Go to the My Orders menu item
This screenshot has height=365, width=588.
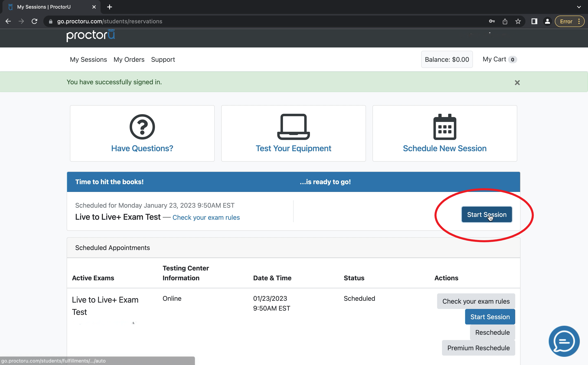point(129,59)
